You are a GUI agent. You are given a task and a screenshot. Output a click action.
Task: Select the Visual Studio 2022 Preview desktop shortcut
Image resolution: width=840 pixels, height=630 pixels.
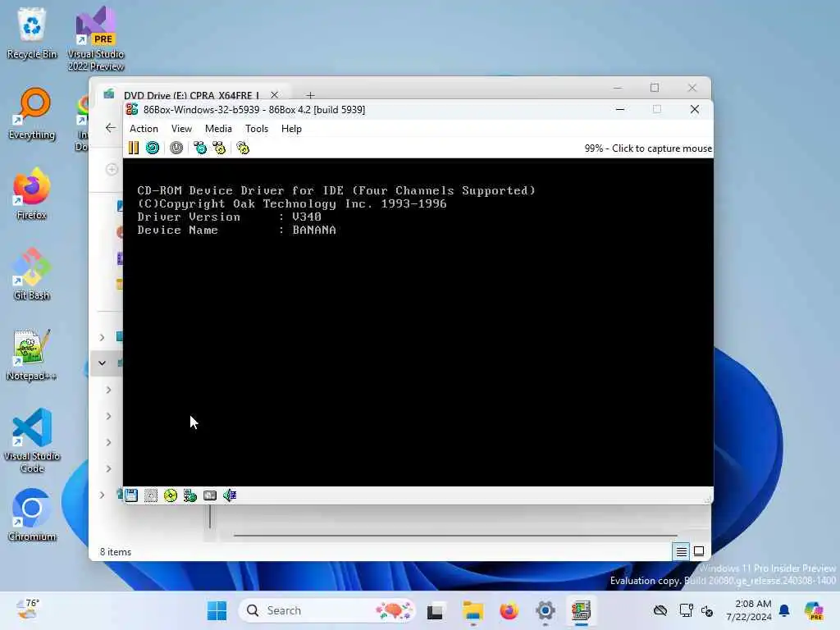(96, 39)
